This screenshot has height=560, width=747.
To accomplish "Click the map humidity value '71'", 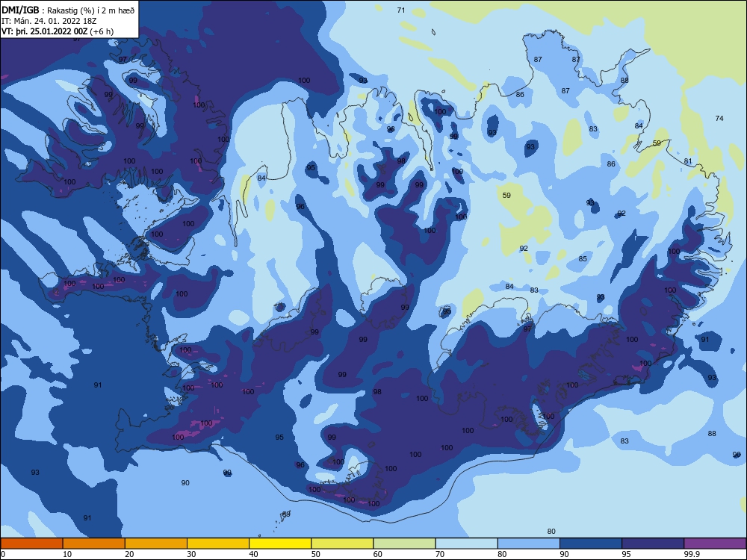I will (x=401, y=10).
